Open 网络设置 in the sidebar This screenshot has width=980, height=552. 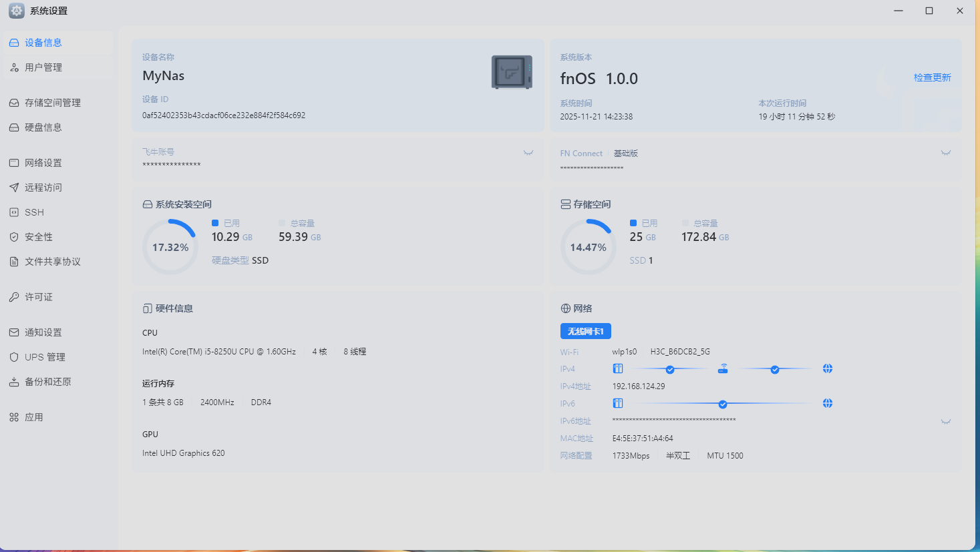(x=58, y=163)
